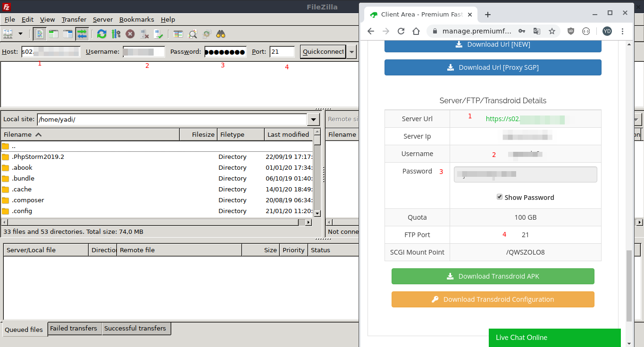This screenshot has height=347, width=644.
Task: Open the YD profile avatar in Chrome
Action: [x=607, y=31]
